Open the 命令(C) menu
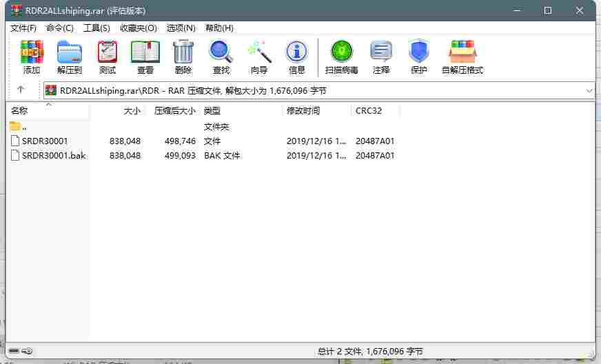 pos(59,28)
